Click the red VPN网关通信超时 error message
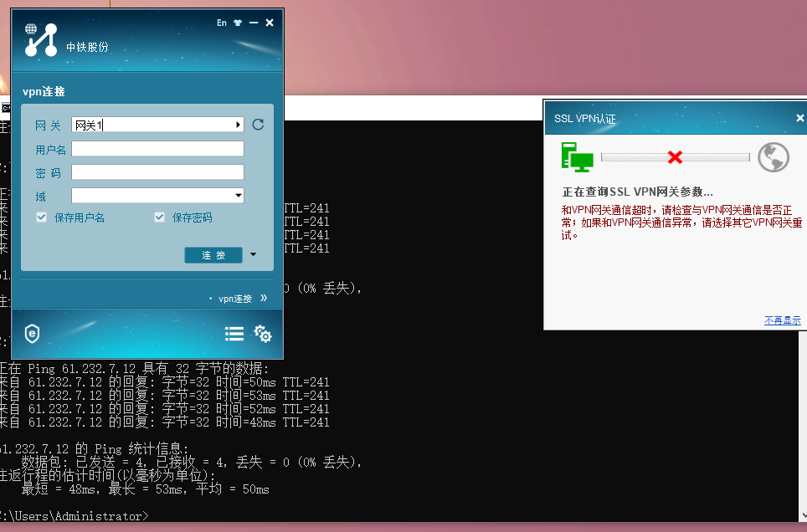807x532 pixels. click(x=681, y=223)
